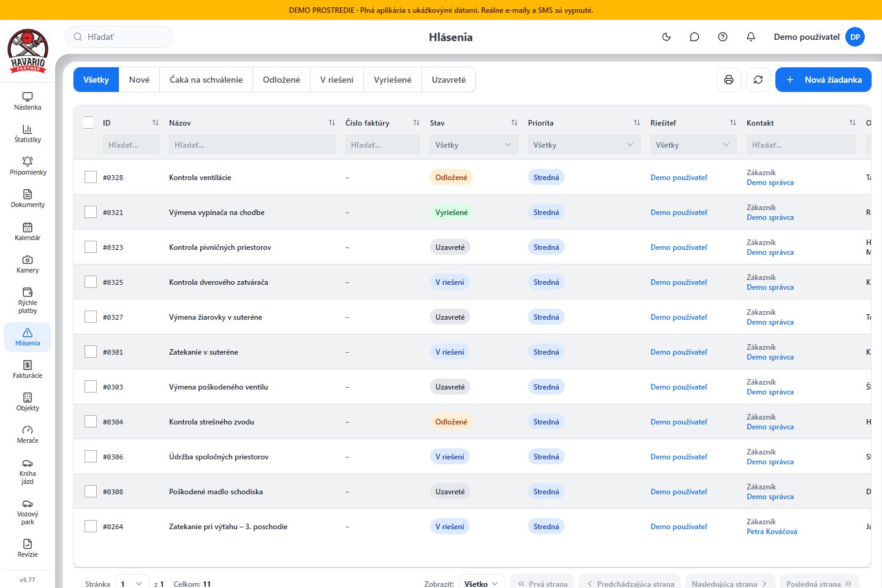The image size is (882, 588).
Task: Select row #0321 checkbox
Action: coord(91,212)
